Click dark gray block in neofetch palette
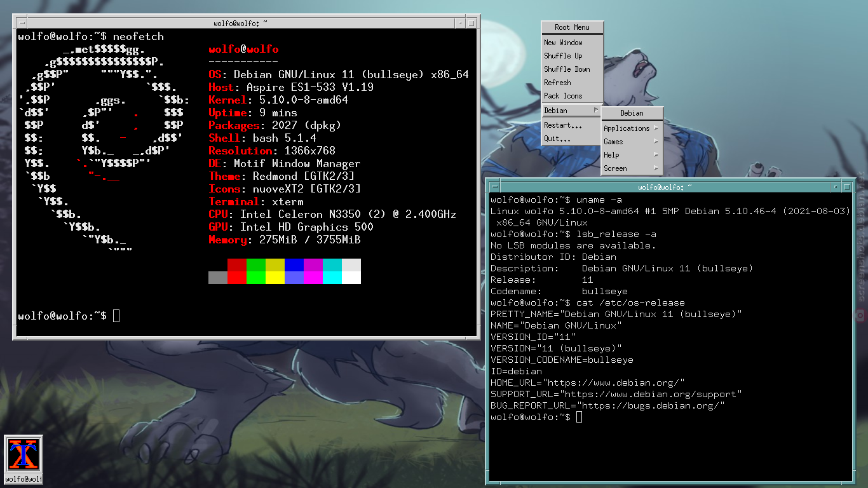This screenshot has width=868, height=488. click(x=218, y=278)
